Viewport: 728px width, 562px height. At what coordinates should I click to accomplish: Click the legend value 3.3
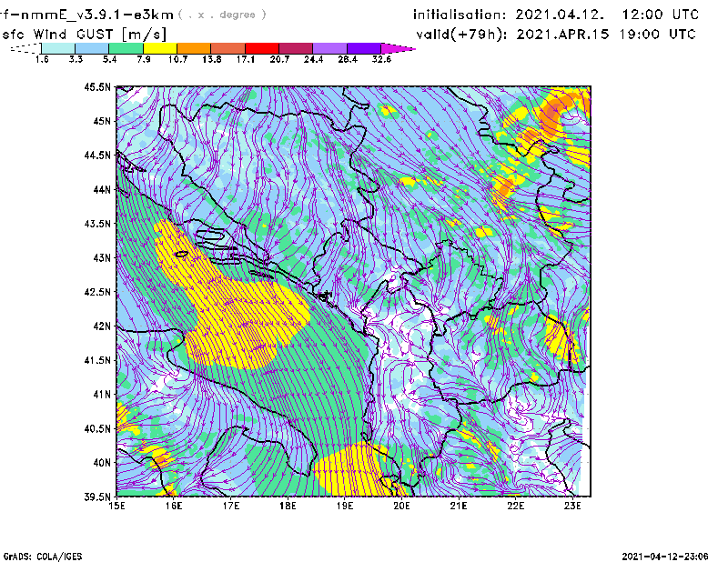click(x=76, y=59)
